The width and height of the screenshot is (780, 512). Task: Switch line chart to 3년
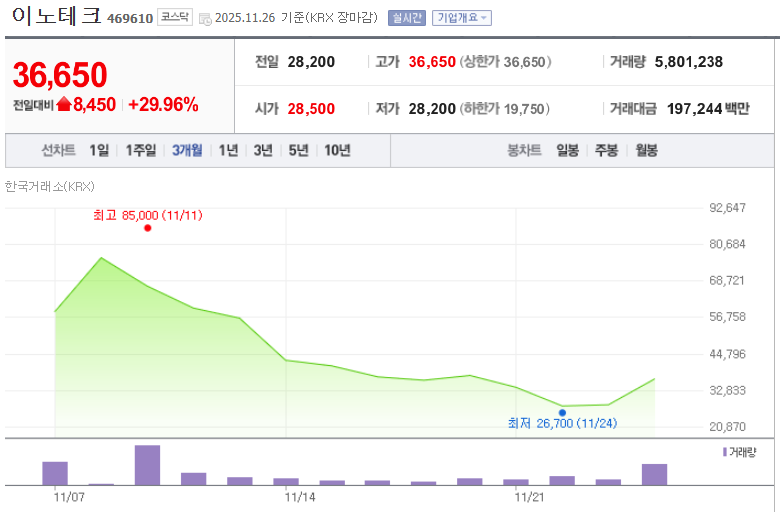(263, 150)
